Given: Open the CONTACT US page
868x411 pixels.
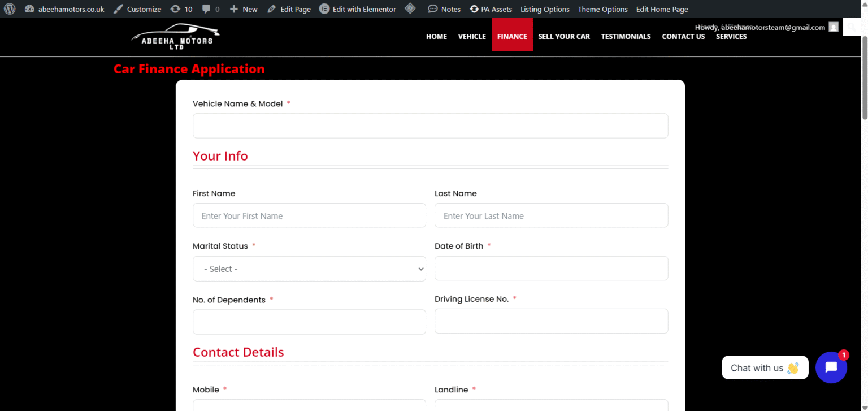Looking at the screenshot, I should coord(683,36).
